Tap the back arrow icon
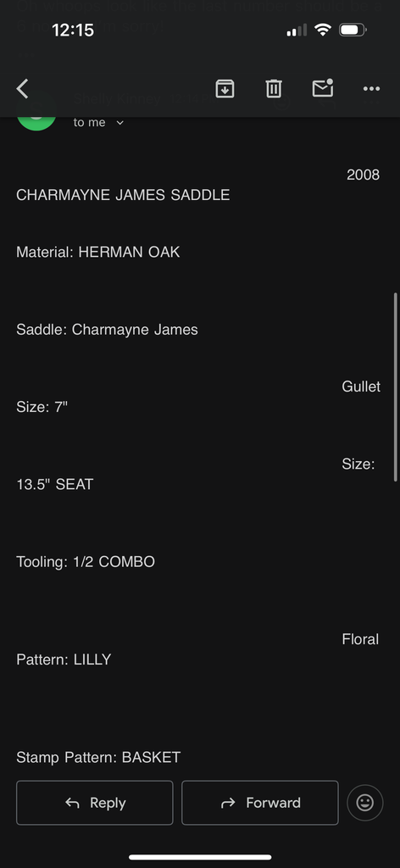 click(22, 88)
